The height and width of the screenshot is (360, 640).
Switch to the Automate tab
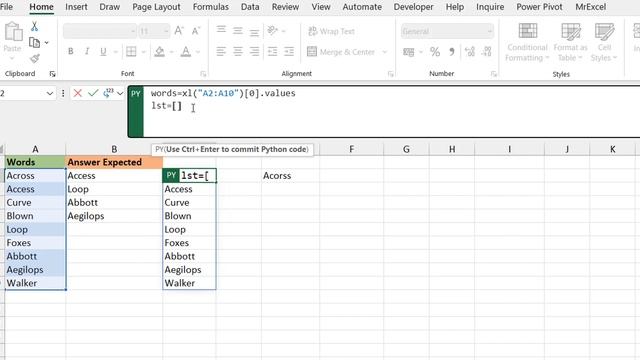[362, 7]
